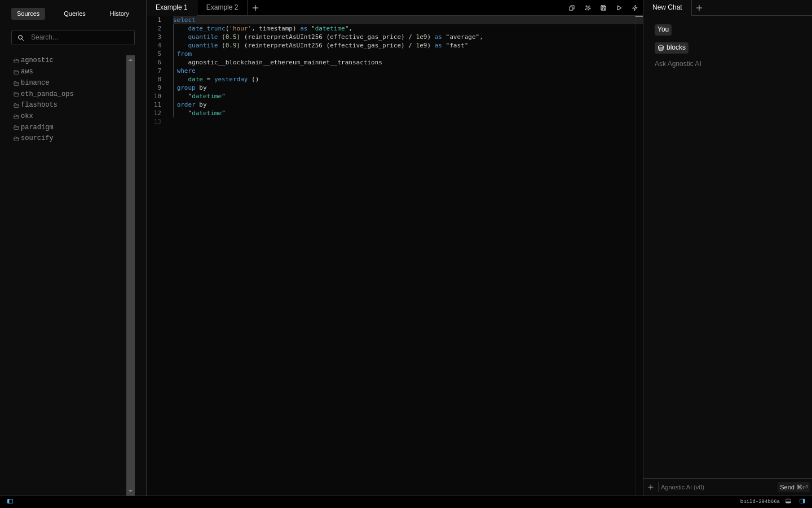812x508 pixels.
Task: Click the You label in chat
Action: click(x=663, y=29)
